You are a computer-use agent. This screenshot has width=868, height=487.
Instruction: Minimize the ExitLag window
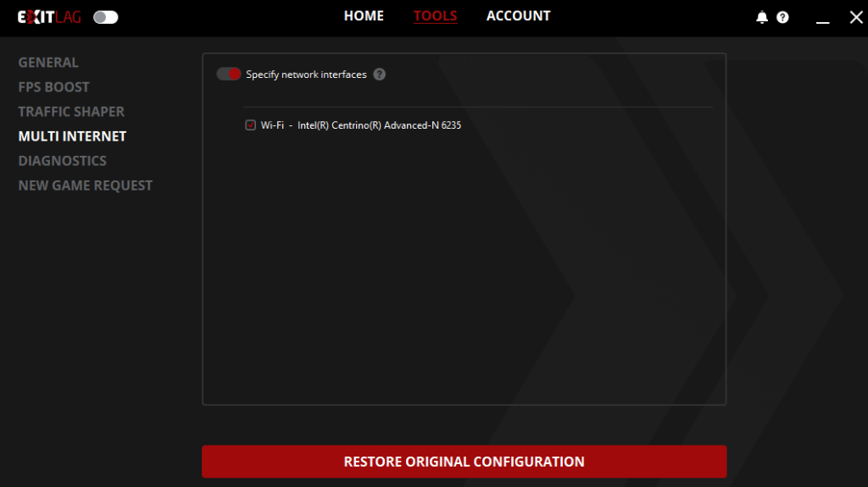pos(822,18)
